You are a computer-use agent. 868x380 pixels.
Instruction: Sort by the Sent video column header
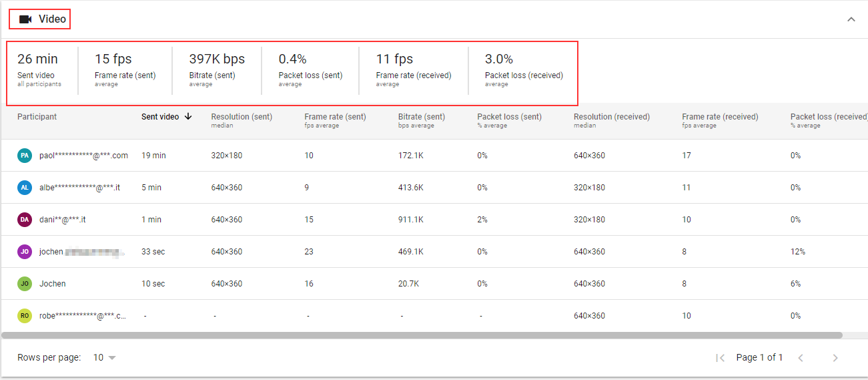[160, 117]
